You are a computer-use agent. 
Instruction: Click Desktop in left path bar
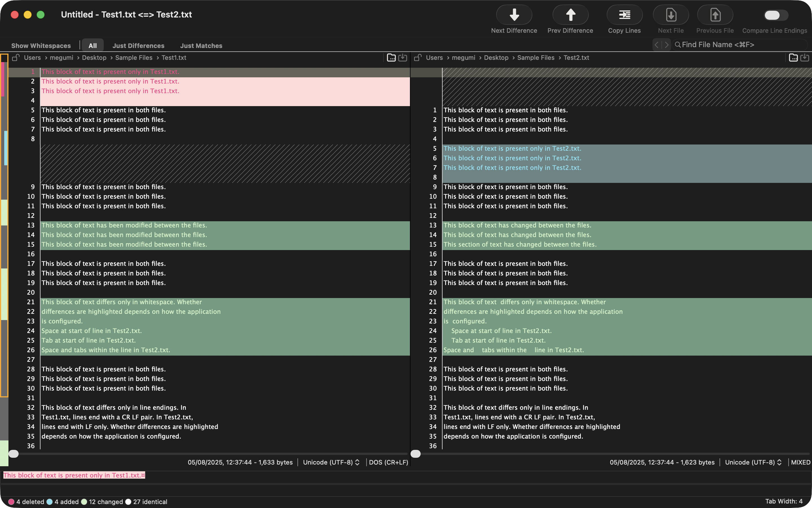(94, 58)
